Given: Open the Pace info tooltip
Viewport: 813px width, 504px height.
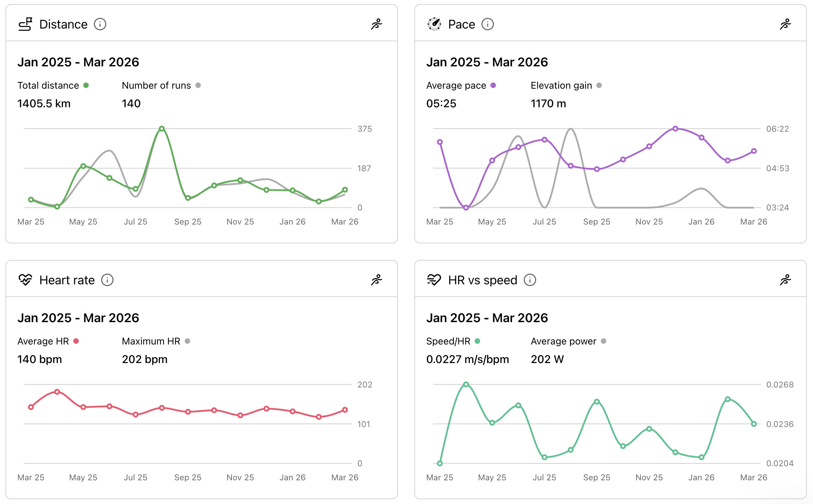Looking at the screenshot, I should [x=488, y=24].
